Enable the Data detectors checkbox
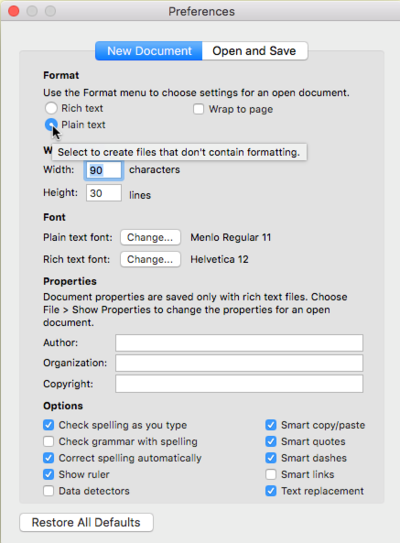400x543 pixels. 48,491
